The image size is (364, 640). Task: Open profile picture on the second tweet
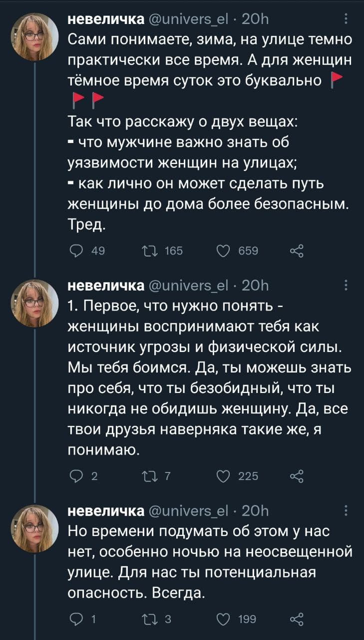pos(34,302)
